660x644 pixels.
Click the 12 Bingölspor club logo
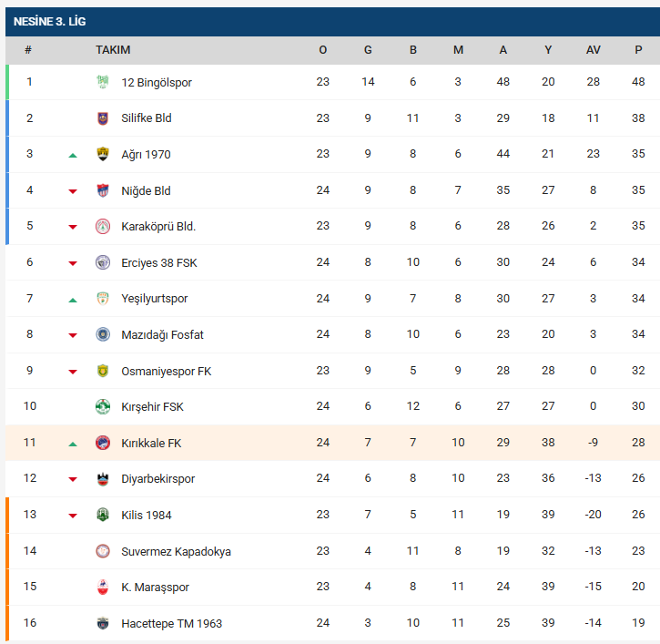coord(103,82)
